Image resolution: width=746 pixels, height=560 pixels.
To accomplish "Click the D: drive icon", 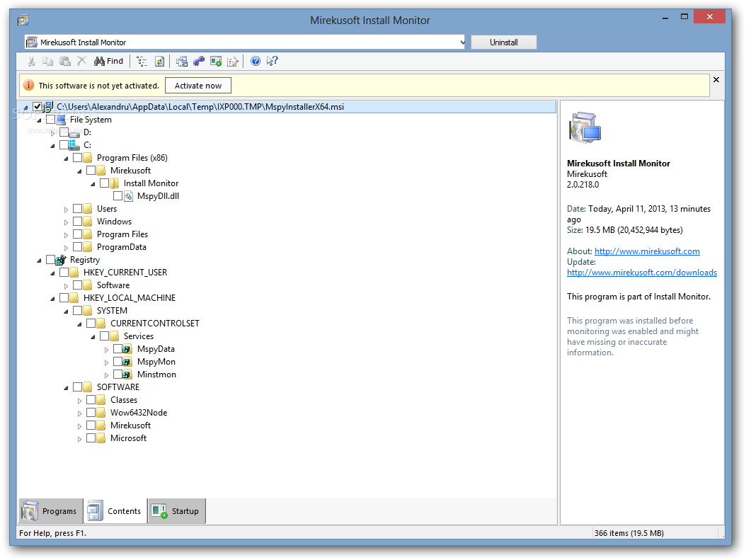I will tap(74, 133).
